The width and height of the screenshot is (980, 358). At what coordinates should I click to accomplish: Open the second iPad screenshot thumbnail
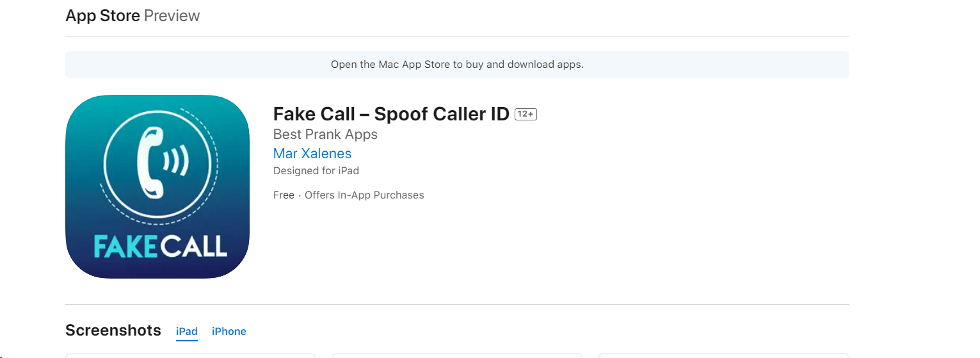(457, 355)
